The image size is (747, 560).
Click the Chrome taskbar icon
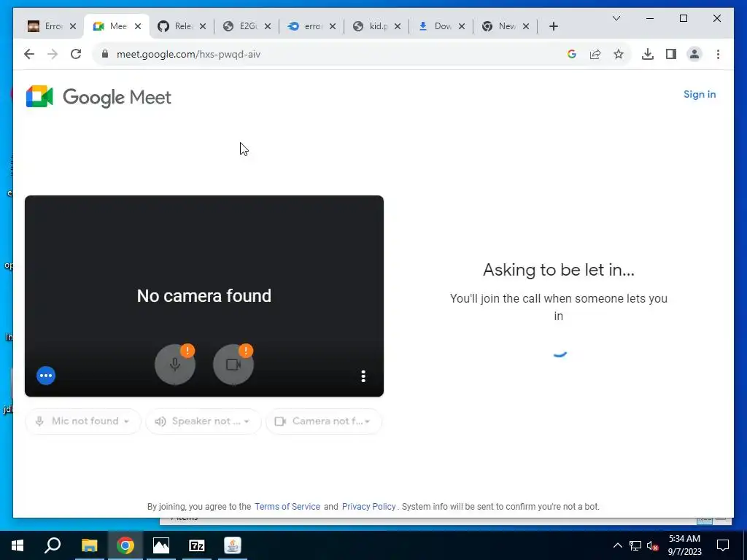point(125,545)
